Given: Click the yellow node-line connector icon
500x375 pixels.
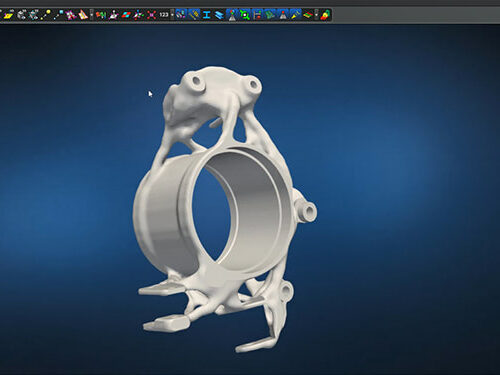Looking at the screenshot, I should coord(46,15).
